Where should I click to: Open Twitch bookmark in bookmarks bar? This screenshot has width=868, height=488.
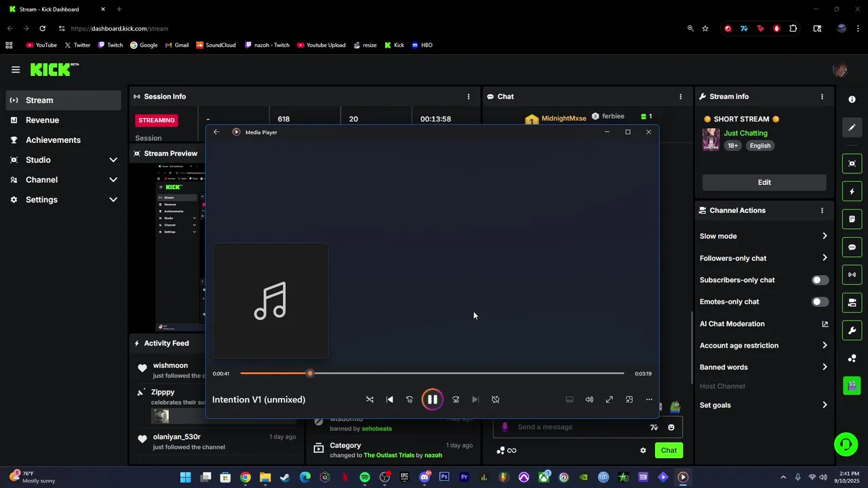(x=110, y=45)
